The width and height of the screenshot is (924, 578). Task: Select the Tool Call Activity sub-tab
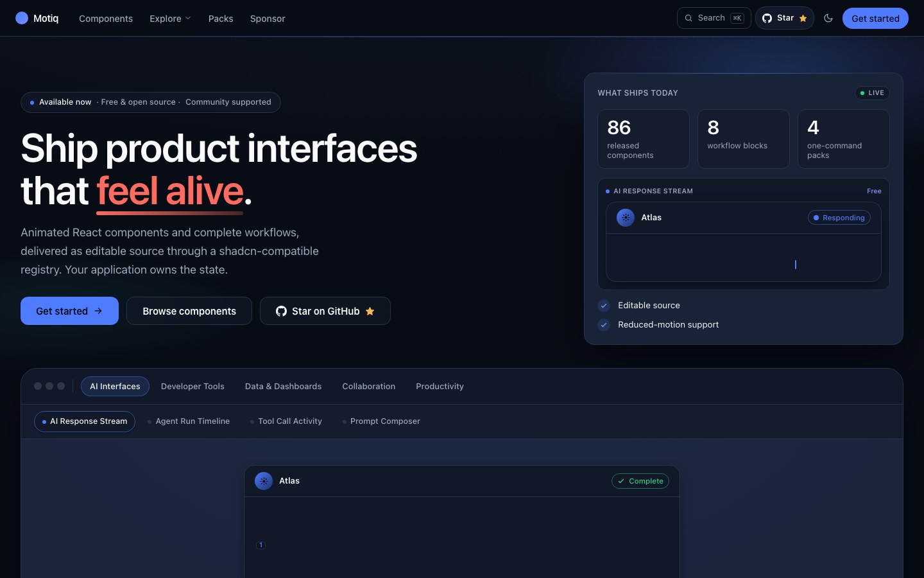286,421
